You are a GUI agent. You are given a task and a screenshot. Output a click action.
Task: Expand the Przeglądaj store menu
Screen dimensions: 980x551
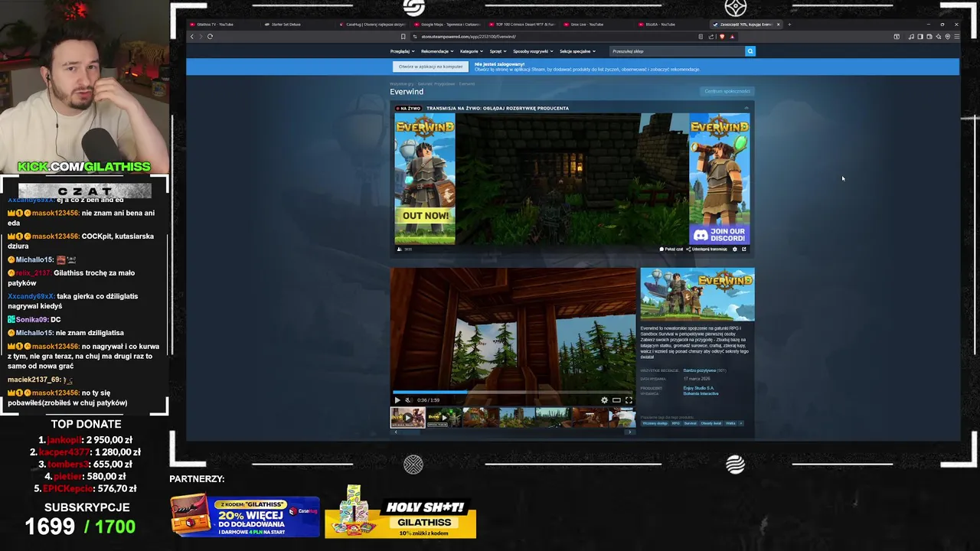pyautogui.click(x=402, y=51)
